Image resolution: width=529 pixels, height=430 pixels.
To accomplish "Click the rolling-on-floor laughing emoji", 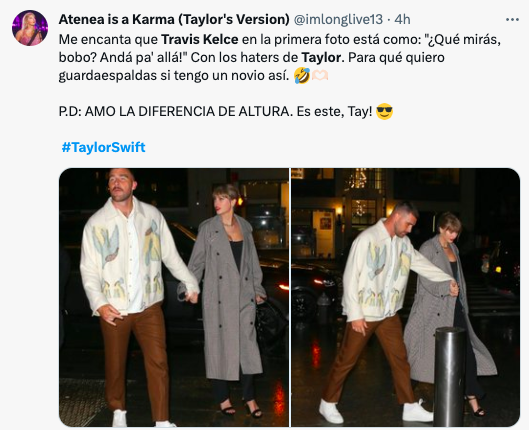I will [x=302, y=76].
